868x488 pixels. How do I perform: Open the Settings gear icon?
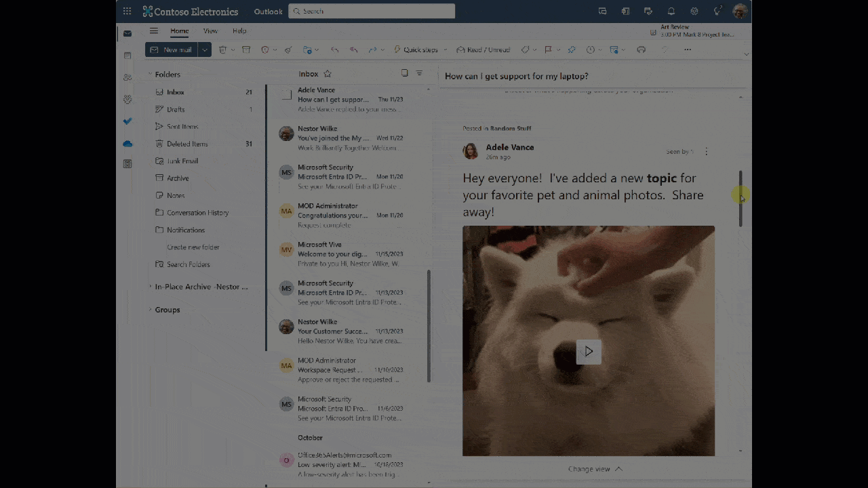click(x=694, y=12)
